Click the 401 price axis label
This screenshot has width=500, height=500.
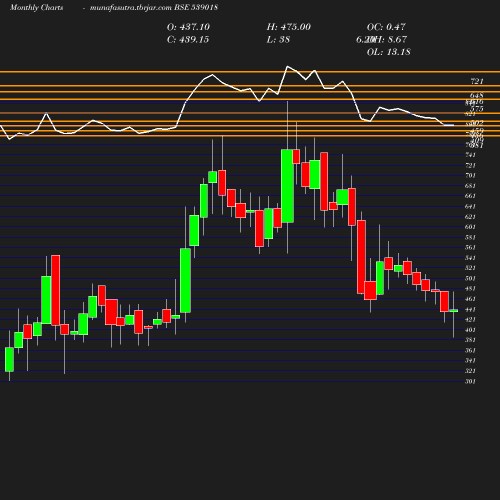[x=470, y=330]
